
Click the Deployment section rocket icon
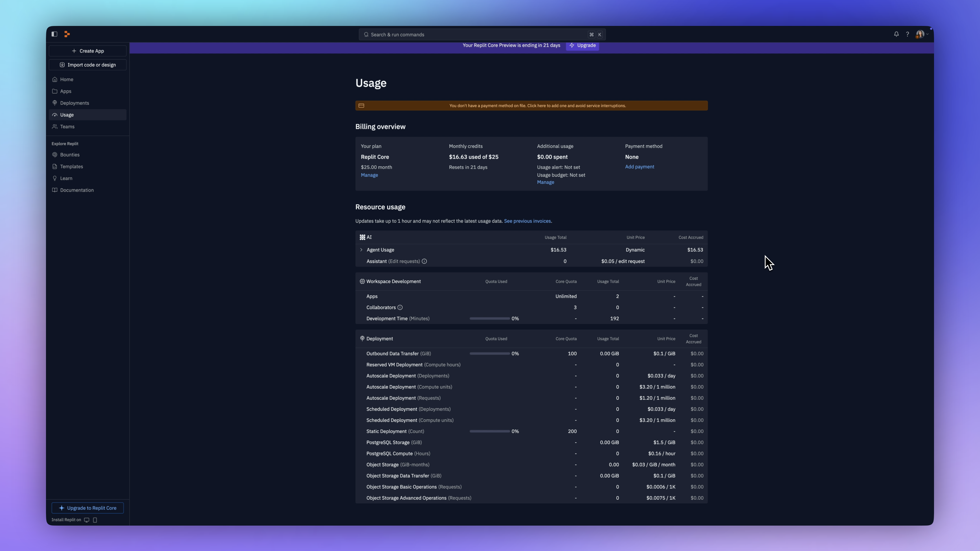pos(362,338)
